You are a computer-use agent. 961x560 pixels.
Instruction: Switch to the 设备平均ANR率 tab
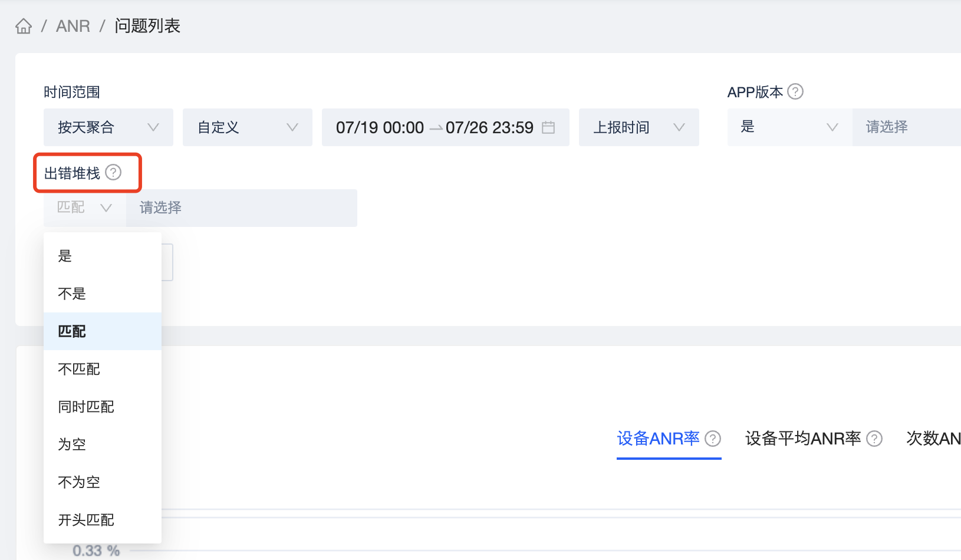pyautogui.click(x=803, y=439)
